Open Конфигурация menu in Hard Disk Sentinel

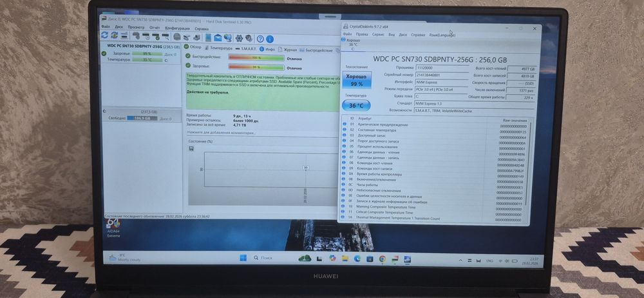click(178, 28)
